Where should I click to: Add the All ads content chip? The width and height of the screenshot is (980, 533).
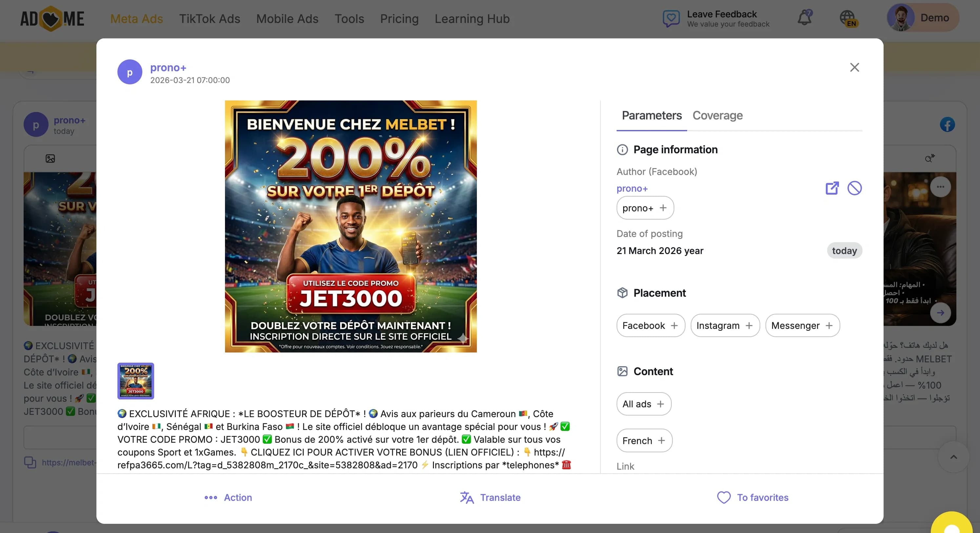pyautogui.click(x=661, y=404)
